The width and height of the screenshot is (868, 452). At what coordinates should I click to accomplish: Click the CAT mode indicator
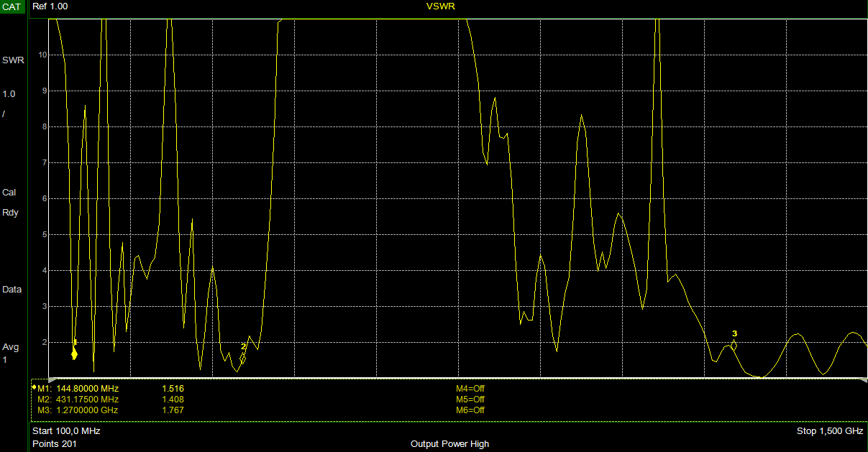pyautogui.click(x=13, y=6)
